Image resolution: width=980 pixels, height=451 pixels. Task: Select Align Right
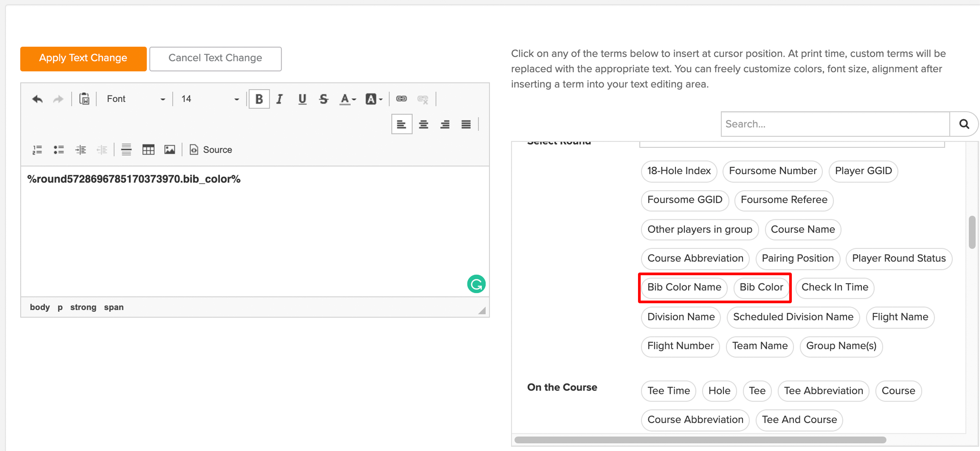(x=445, y=124)
